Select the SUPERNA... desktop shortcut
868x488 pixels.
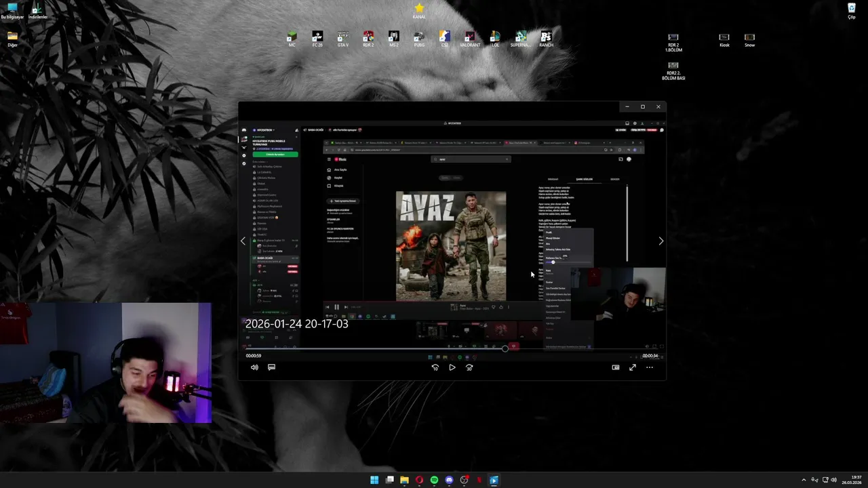(521, 39)
